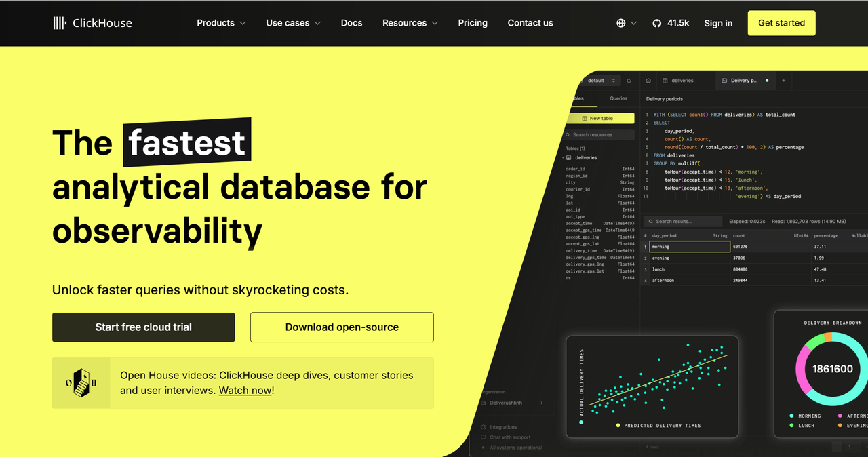
Task: Select the evening result cell
Action: click(690, 258)
